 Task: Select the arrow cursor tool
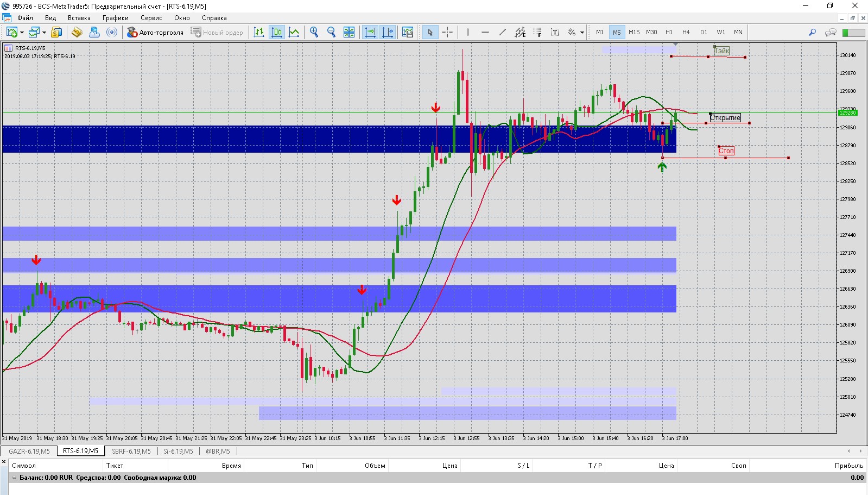pos(430,33)
